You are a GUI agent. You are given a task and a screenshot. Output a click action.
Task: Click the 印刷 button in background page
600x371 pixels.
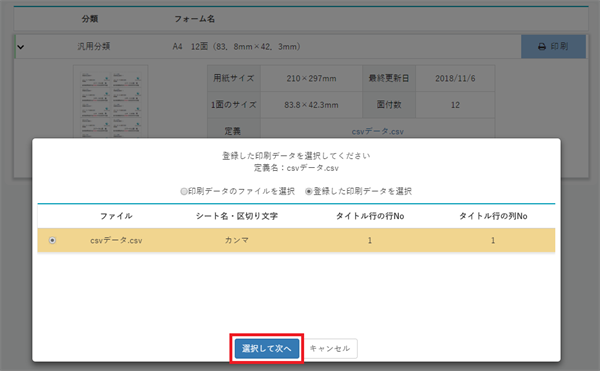[553, 47]
